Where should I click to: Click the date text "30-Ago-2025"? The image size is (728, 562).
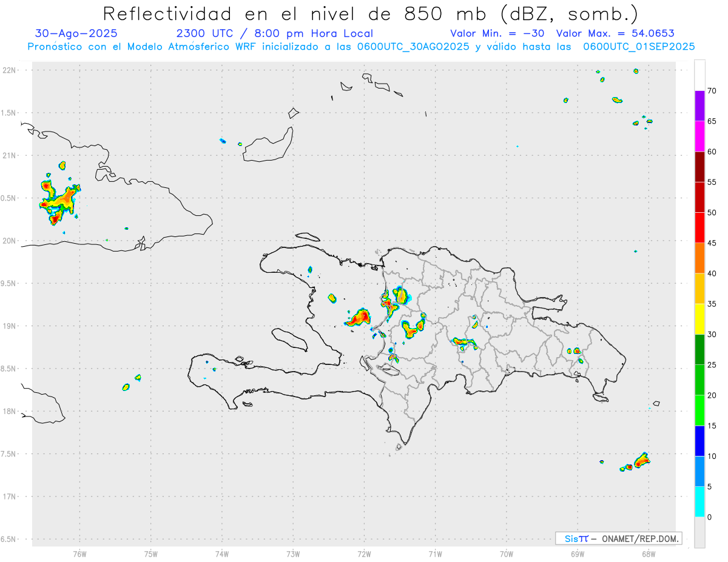click(x=76, y=33)
